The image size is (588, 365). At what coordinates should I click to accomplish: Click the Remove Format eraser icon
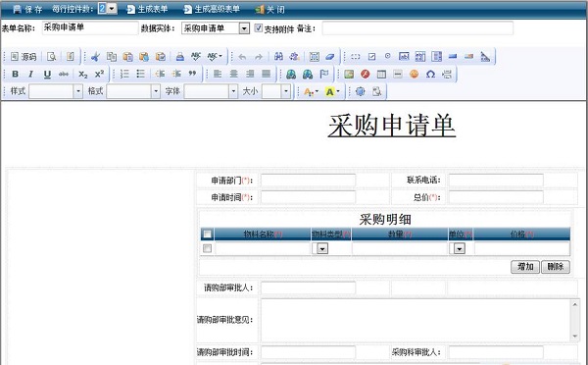[330, 57]
